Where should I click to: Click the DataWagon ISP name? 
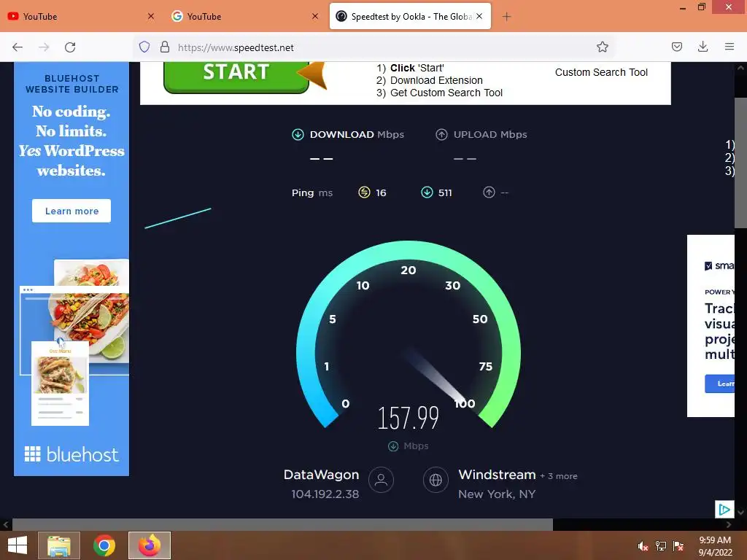(321, 475)
